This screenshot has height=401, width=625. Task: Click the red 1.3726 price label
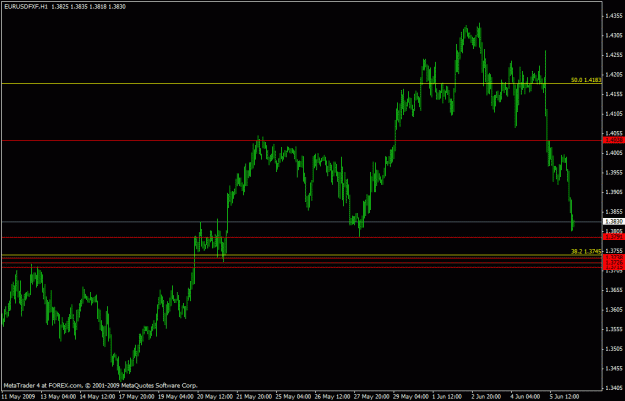point(614,263)
